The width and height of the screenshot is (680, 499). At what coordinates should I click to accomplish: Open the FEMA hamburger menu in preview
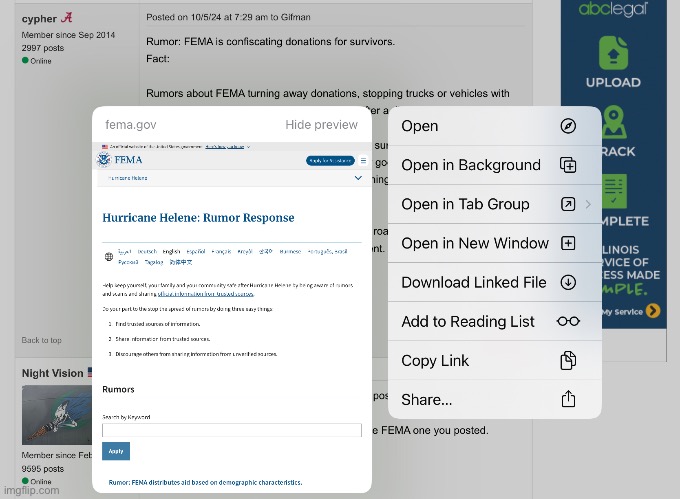pyautogui.click(x=363, y=160)
